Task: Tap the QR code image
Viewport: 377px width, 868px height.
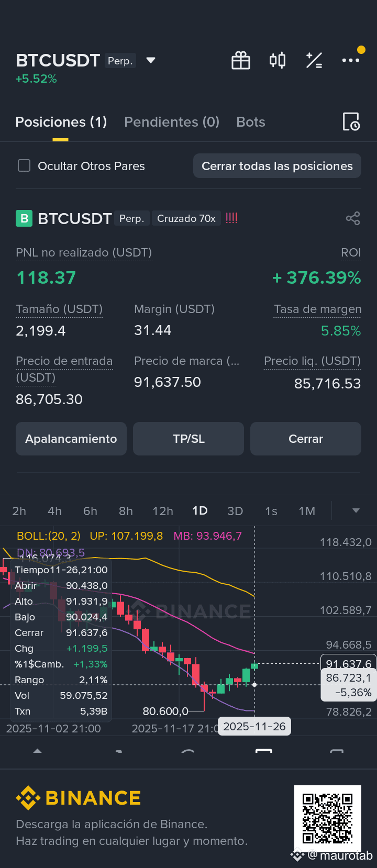Action: pos(328,819)
